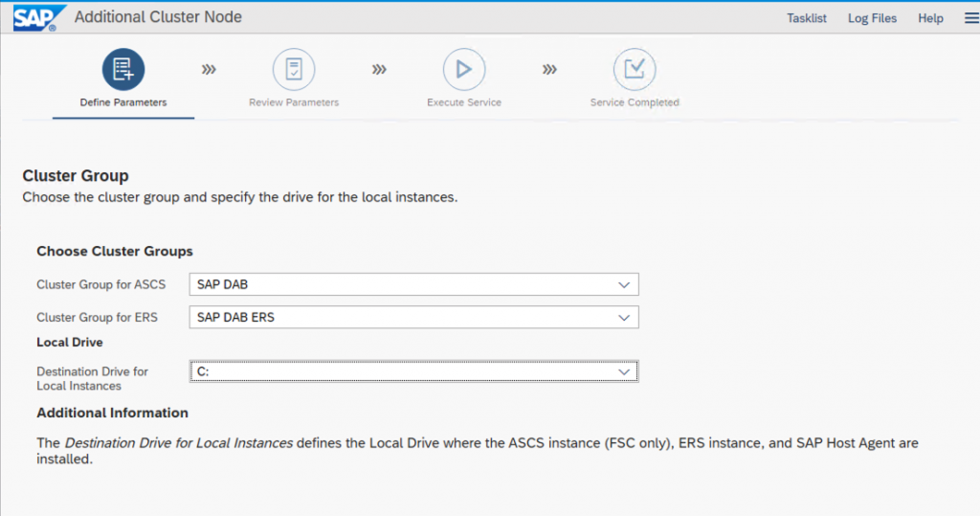980x516 pixels.
Task: Select the Review Parameters step icon
Action: 294,70
